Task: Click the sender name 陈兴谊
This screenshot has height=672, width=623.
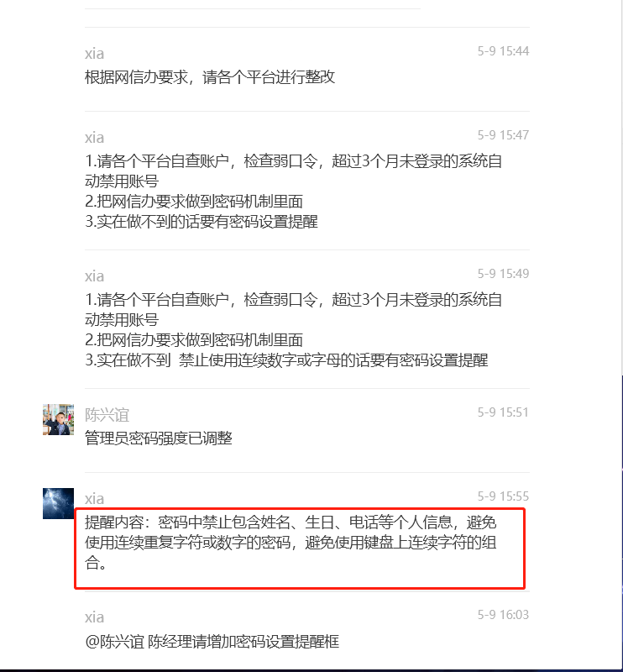Action: (107, 414)
